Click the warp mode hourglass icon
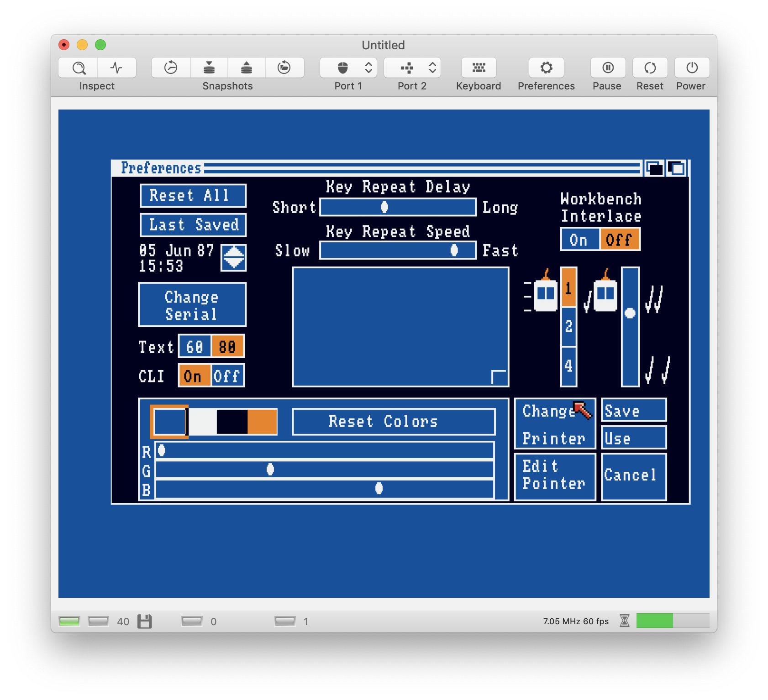The image size is (768, 700). click(624, 621)
